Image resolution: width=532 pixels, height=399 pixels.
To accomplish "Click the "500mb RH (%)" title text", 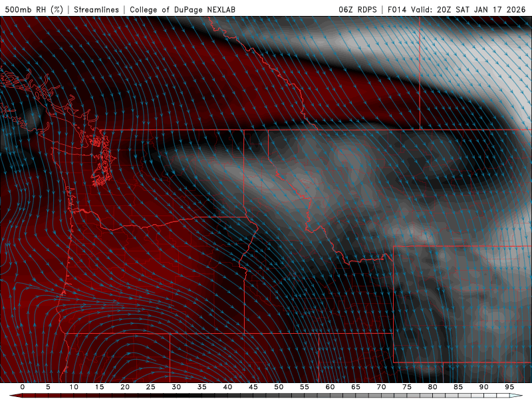I will [x=34, y=9].
